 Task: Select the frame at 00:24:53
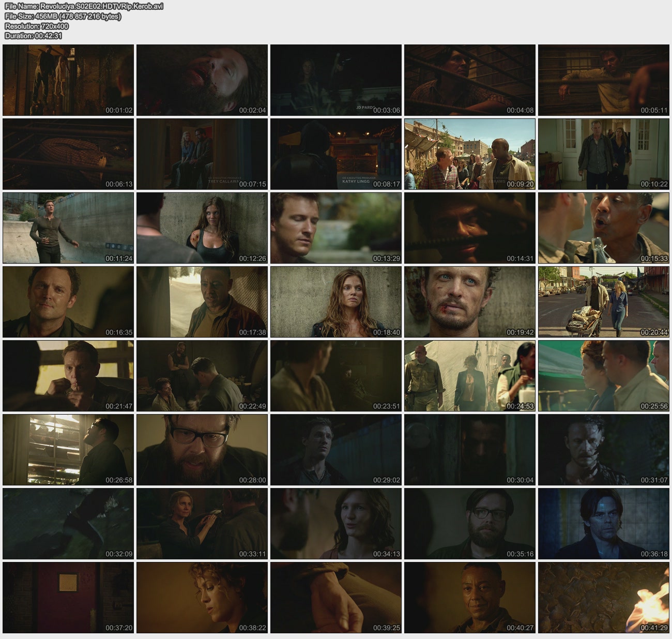pos(469,376)
